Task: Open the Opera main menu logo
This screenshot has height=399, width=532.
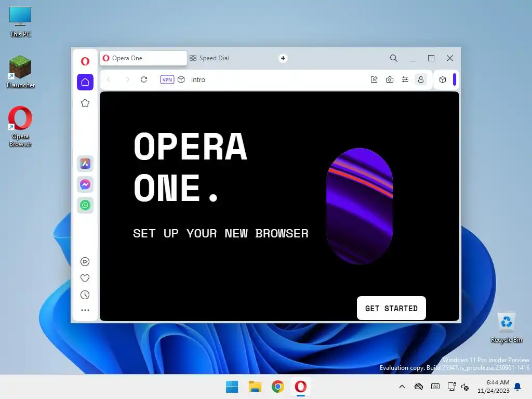Action: (85, 61)
